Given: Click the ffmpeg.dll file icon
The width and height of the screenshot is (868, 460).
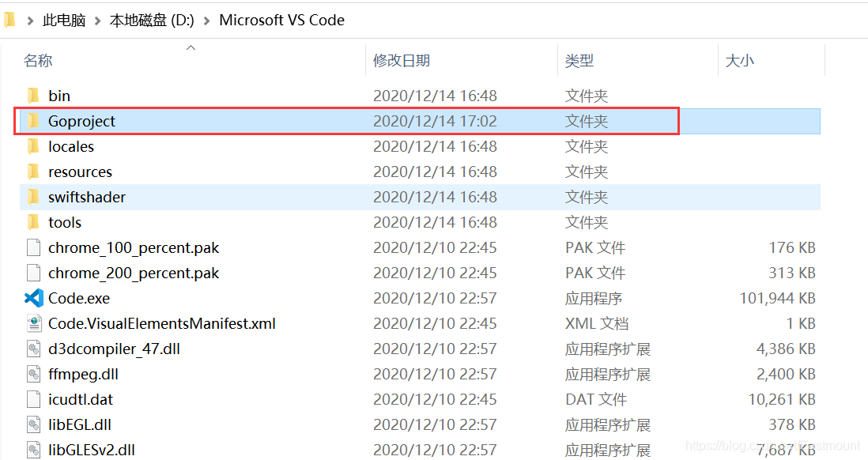Looking at the screenshot, I should pyautogui.click(x=34, y=374).
